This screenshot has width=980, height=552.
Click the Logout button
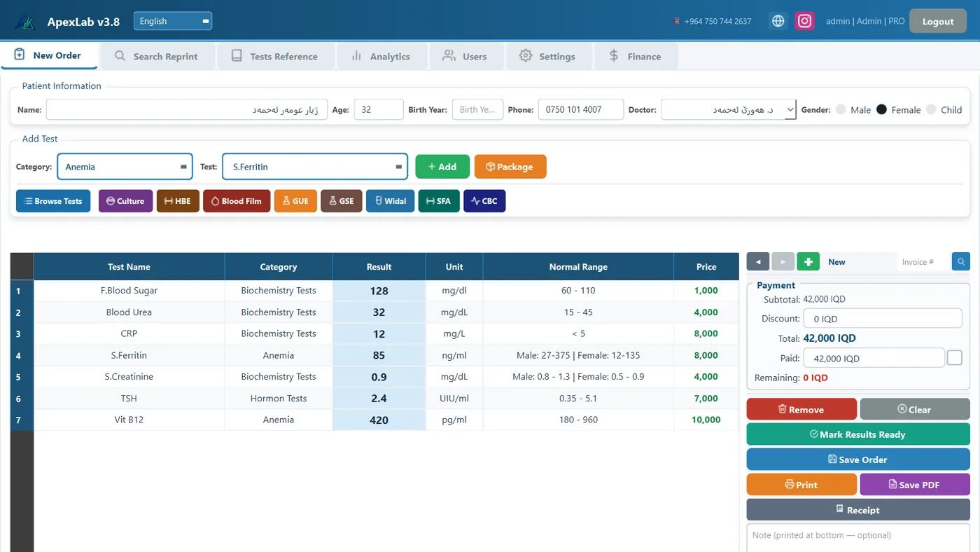pyautogui.click(x=938, y=21)
